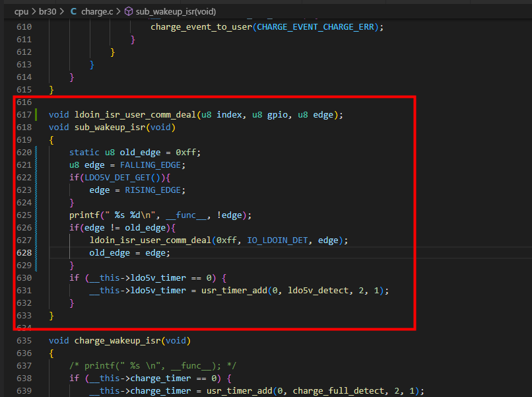Click line number 617 in the gutter
The width and height of the screenshot is (532, 397).
(24, 115)
